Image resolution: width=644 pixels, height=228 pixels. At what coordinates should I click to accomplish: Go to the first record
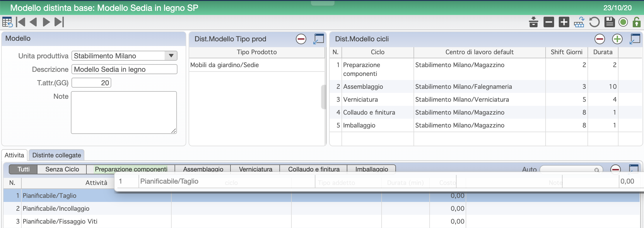21,22
